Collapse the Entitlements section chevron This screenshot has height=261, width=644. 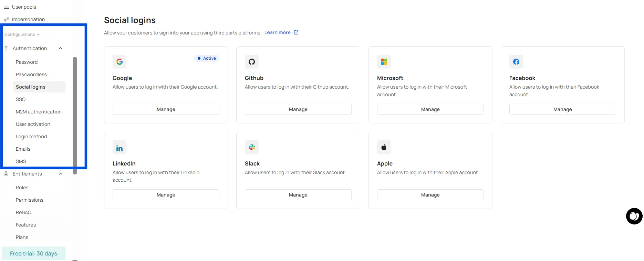click(x=61, y=174)
